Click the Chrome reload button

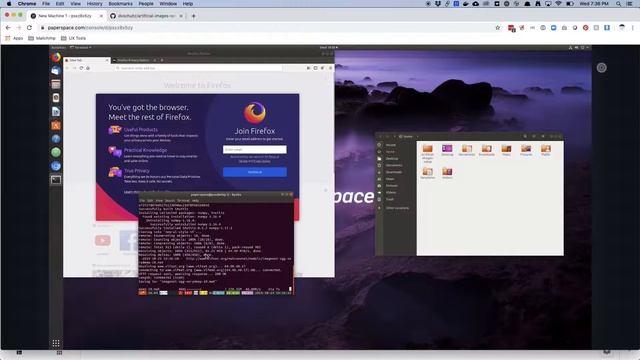pos(29,28)
